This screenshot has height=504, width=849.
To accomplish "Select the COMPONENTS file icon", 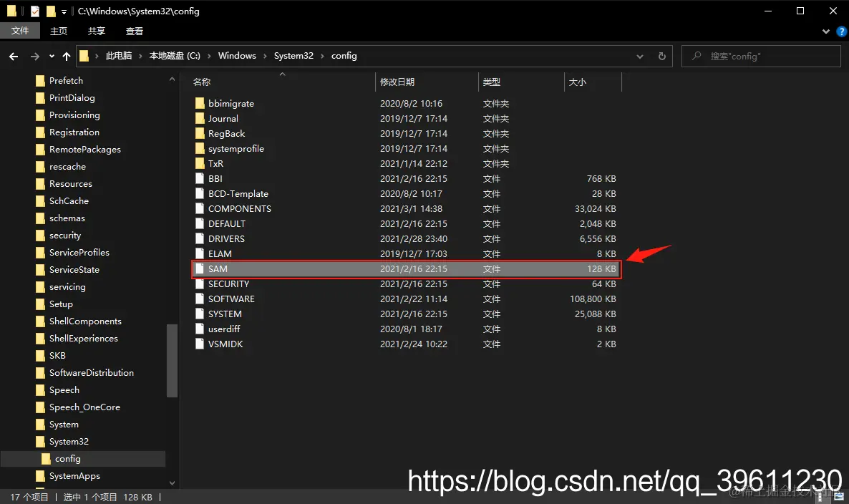I will 200,208.
